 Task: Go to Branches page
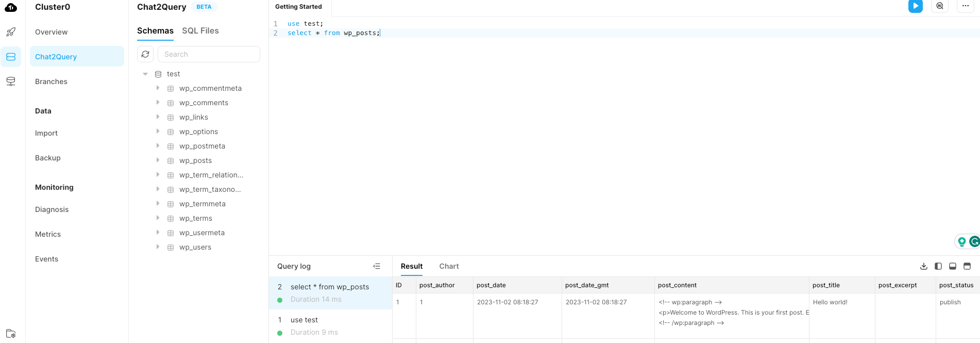coord(77,81)
